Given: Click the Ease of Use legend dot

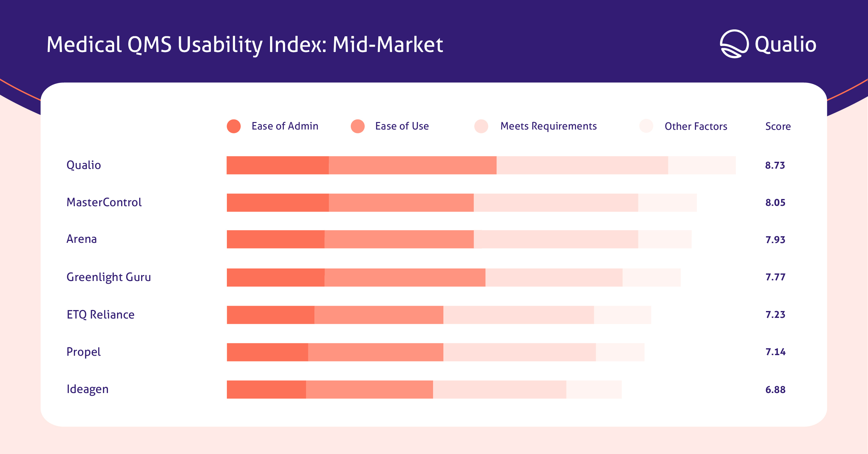Looking at the screenshot, I should coord(358,126).
